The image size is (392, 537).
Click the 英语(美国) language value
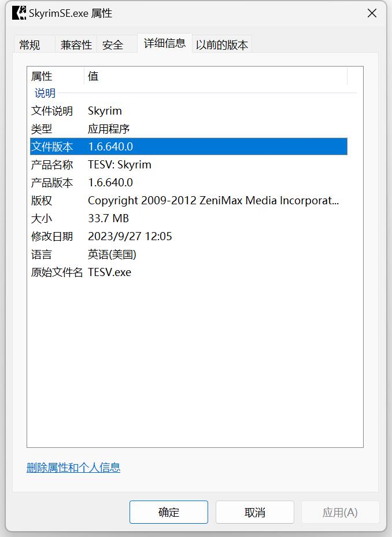click(x=112, y=255)
